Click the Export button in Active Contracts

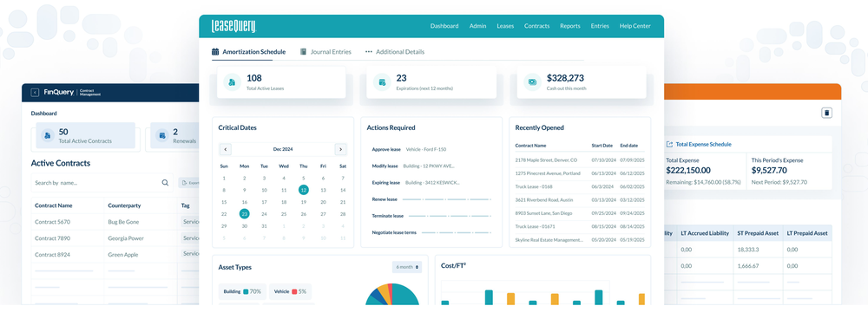188,183
